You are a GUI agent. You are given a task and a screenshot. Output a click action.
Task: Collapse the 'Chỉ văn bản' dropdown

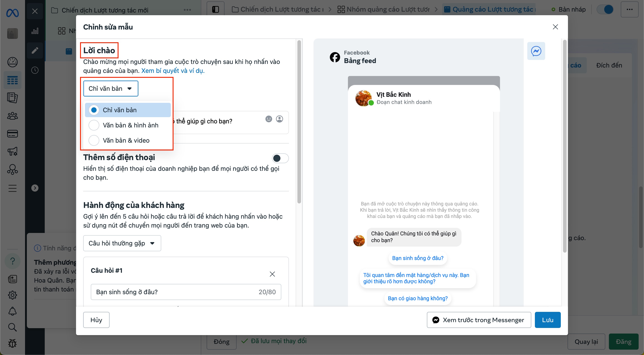tap(110, 89)
